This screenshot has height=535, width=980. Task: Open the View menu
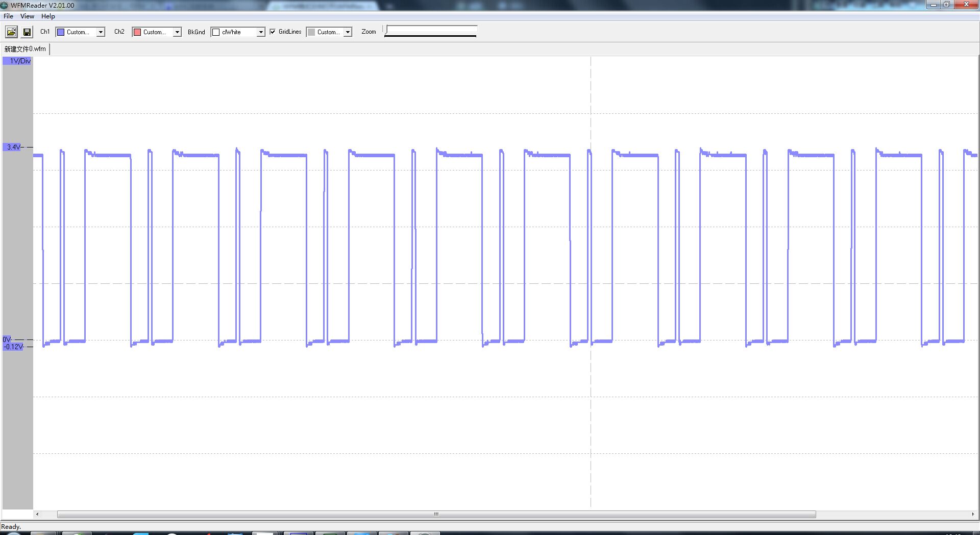click(x=27, y=16)
